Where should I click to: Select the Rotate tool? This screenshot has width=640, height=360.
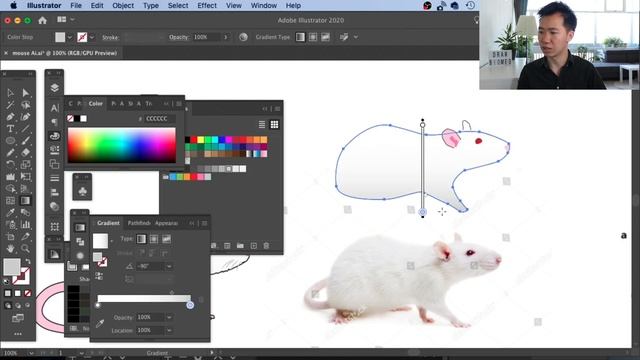10,164
